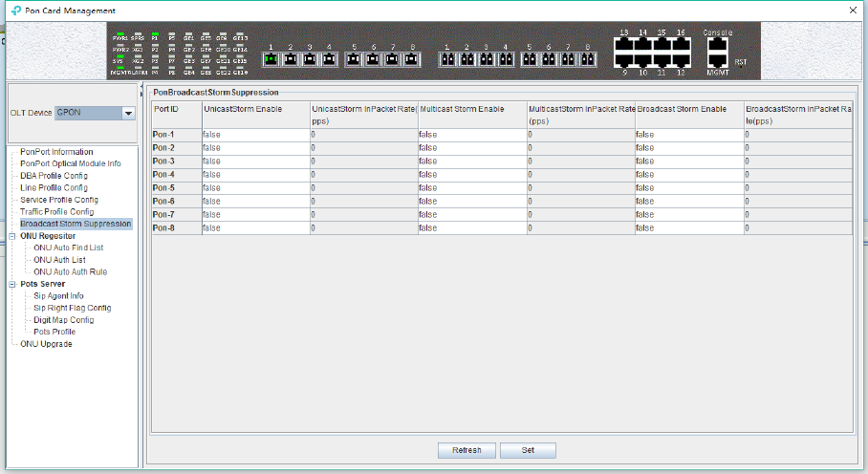This screenshot has width=868, height=474.
Task: Select DBA Profile Config item
Action: [x=54, y=175]
